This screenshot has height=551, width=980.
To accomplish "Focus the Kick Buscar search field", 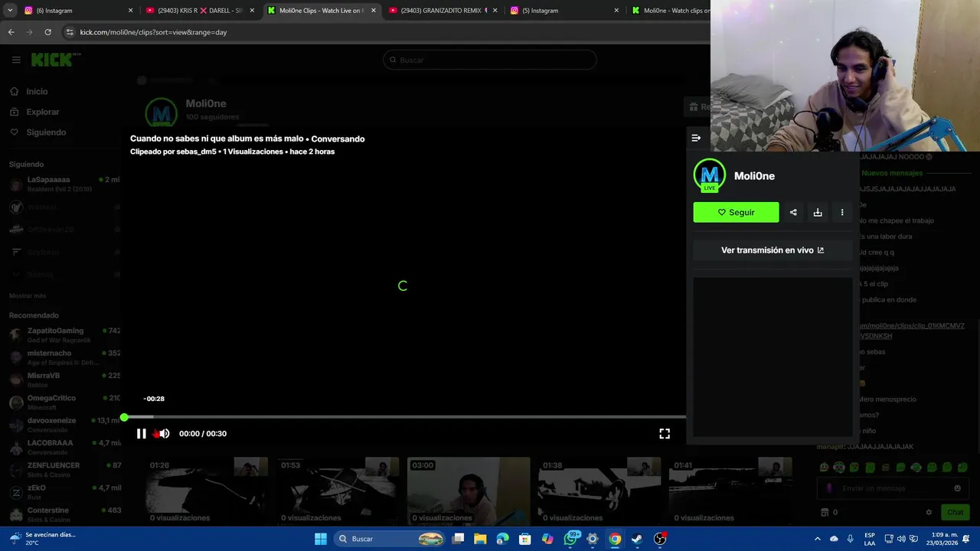I will point(490,60).
